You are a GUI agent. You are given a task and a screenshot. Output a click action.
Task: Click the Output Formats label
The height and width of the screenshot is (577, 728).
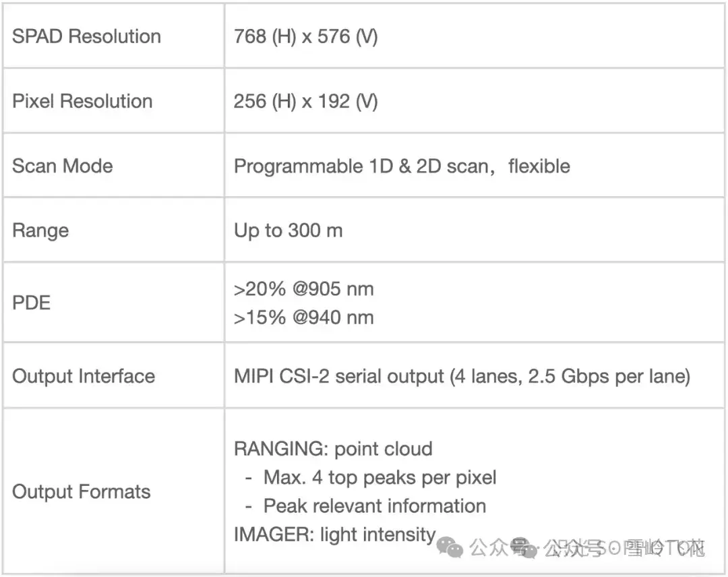click(x=81, y=491)
